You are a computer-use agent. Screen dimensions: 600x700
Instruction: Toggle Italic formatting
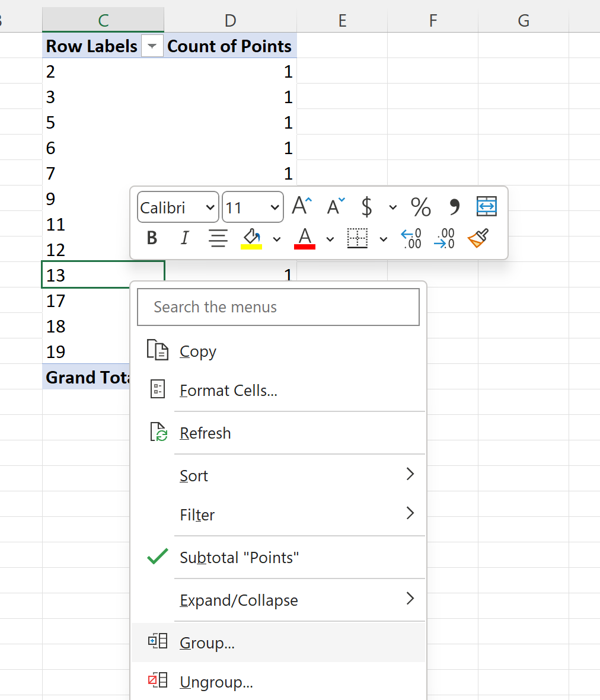tap(184, 238)
